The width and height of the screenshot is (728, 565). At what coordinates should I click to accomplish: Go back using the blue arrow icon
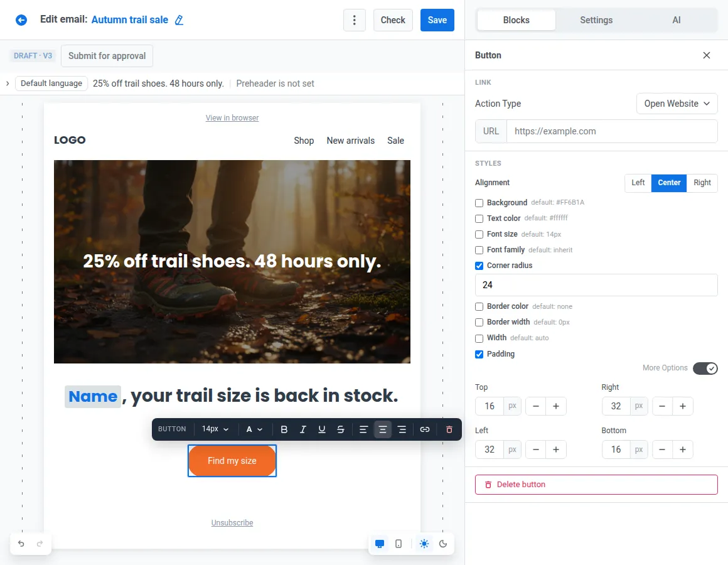[21, 20]
